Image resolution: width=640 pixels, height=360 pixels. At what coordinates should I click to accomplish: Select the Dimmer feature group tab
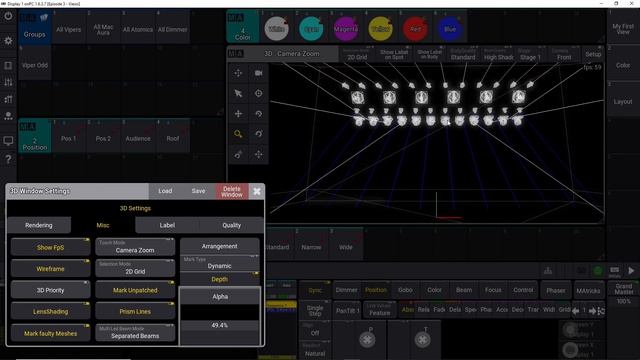[x=346, y=290]
